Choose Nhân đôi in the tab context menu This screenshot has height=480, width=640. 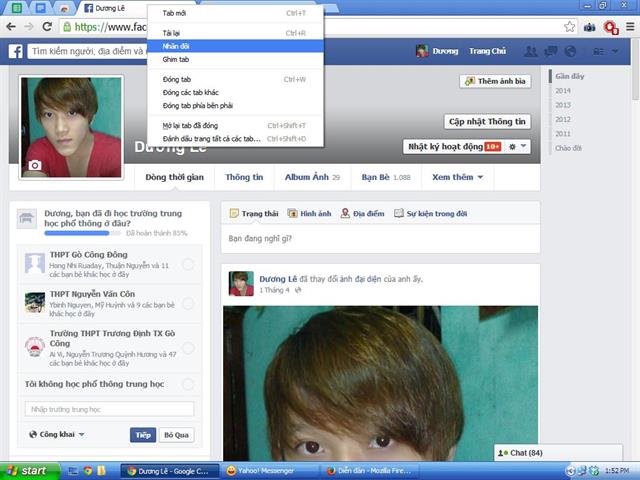pyautogui.click(x=176, y=46)
